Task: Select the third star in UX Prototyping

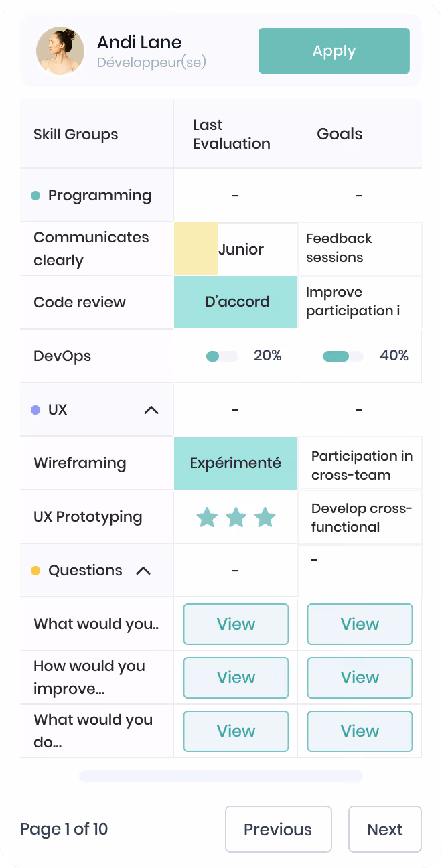Action: [x=265, y=517]
